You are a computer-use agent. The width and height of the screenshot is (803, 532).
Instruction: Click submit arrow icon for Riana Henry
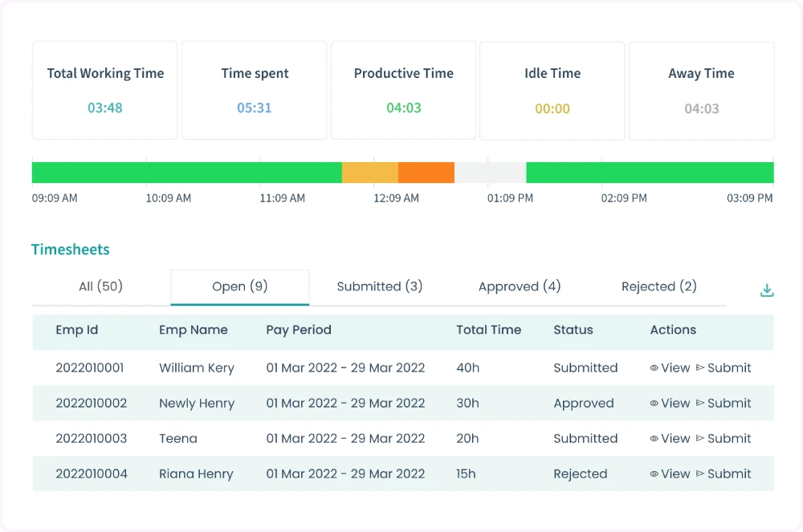700,473
